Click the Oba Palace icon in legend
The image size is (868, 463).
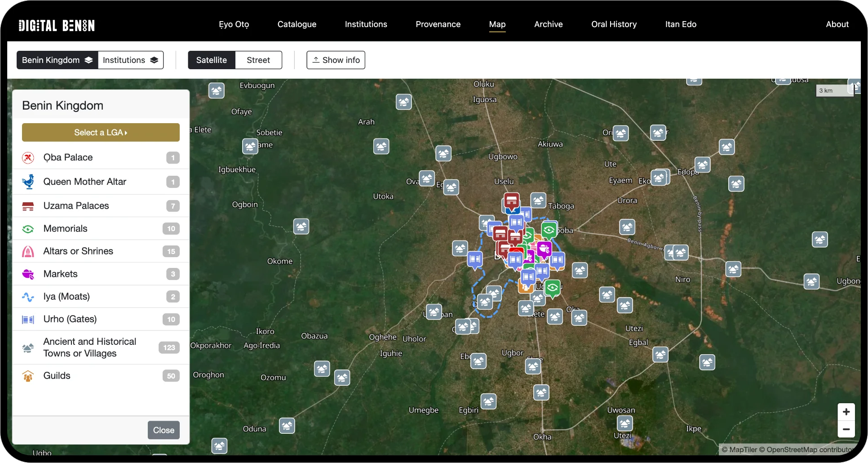pyautogui.click(x=28, y=158)
